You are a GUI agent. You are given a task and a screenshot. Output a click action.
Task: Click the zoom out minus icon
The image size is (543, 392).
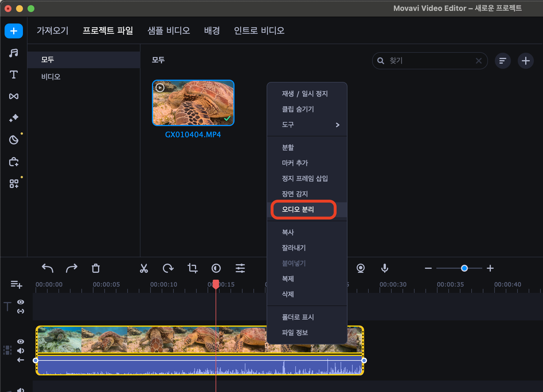click(428, 268)
